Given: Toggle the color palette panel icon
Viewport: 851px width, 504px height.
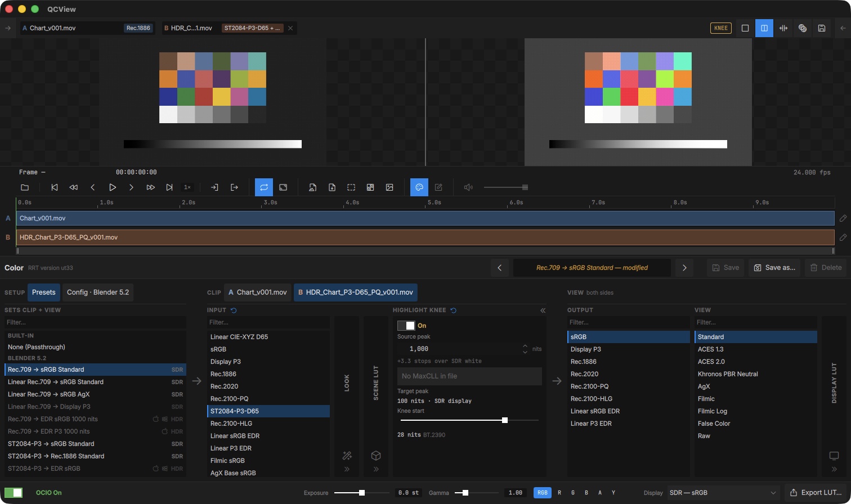Looking at the screenshot, I should point(419,187).
